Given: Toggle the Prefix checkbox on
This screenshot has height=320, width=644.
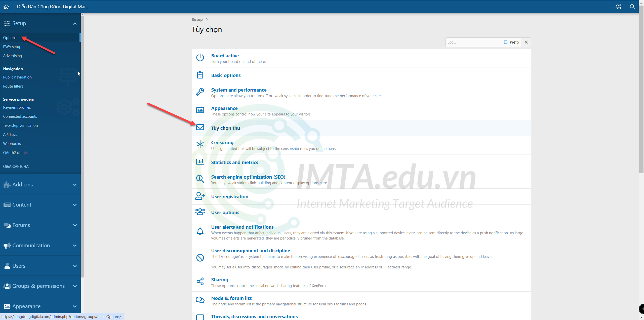Looking at the screenshot, I should pyautogui.click(x=506, y=42).
